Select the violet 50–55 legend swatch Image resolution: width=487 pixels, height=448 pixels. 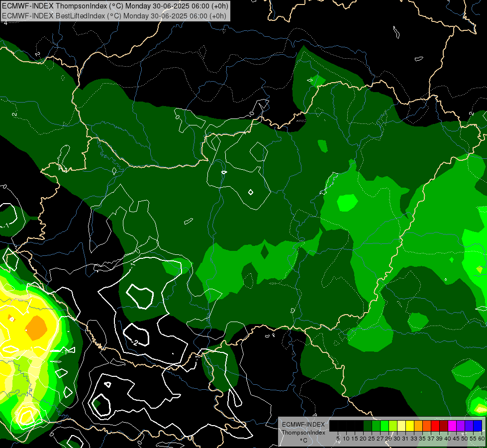(469, 426)
